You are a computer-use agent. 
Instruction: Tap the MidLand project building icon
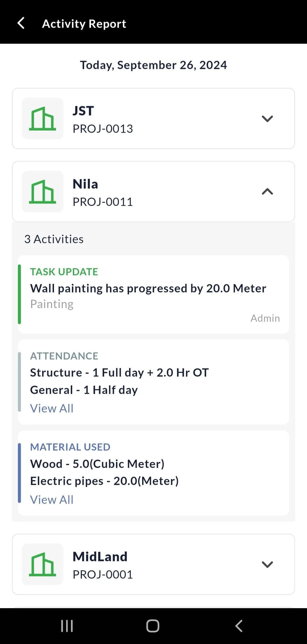43,564
